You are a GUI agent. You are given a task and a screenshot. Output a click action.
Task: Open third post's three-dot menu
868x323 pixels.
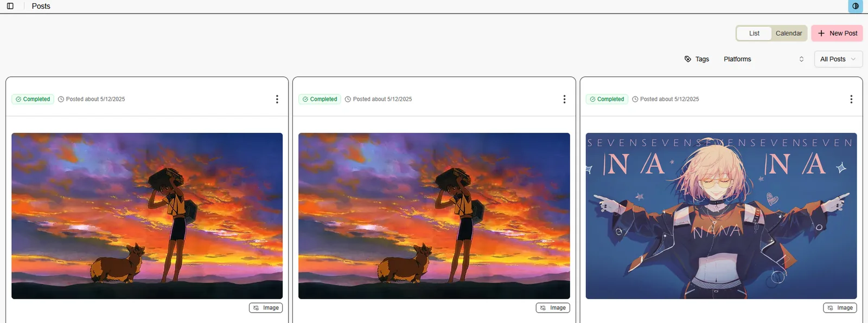851,99
